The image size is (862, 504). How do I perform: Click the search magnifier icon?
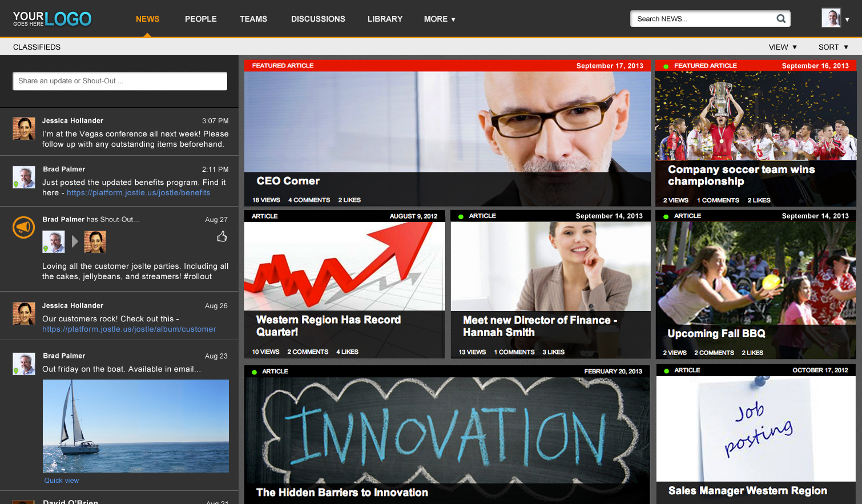point(781,19)
